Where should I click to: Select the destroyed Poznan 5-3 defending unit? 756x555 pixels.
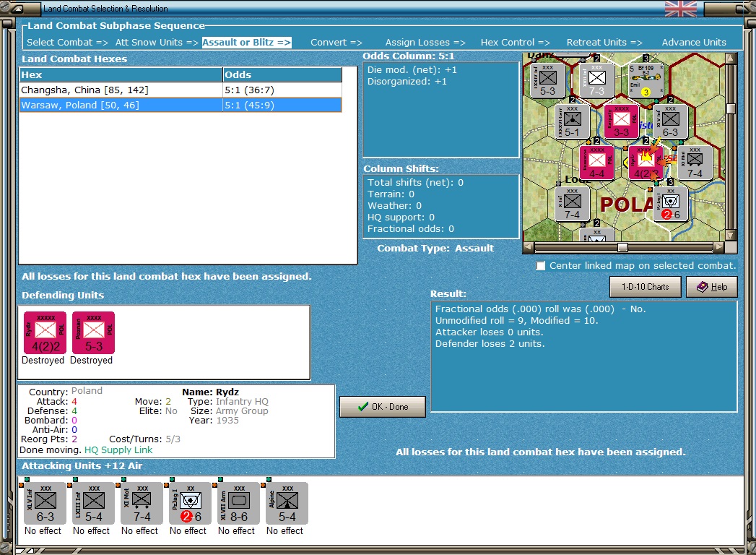pos(94,333)
